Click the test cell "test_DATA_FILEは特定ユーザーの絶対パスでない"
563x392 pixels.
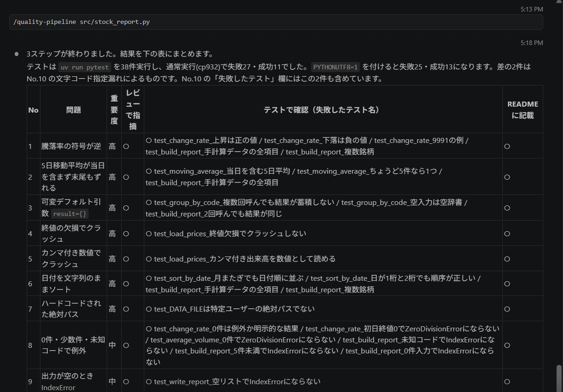[x=323, y=309]
